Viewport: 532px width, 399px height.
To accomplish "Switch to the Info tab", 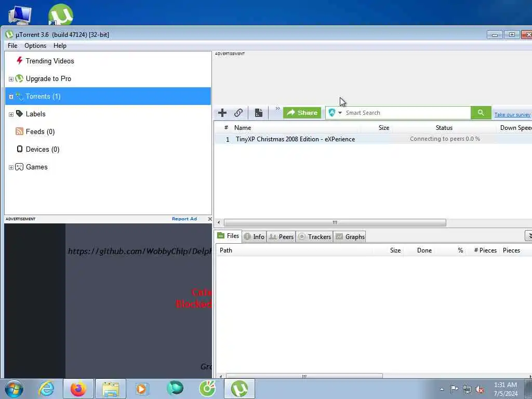I will coord(255,237).
